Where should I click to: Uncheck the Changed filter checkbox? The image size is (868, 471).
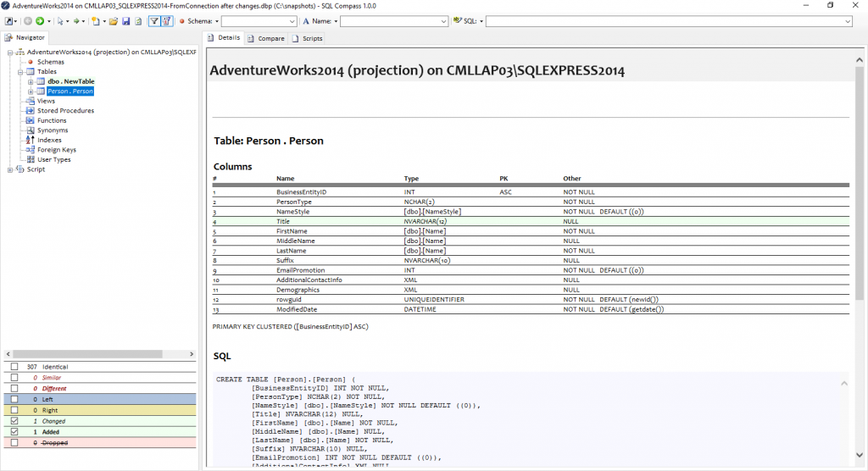[x=14, y=421]
